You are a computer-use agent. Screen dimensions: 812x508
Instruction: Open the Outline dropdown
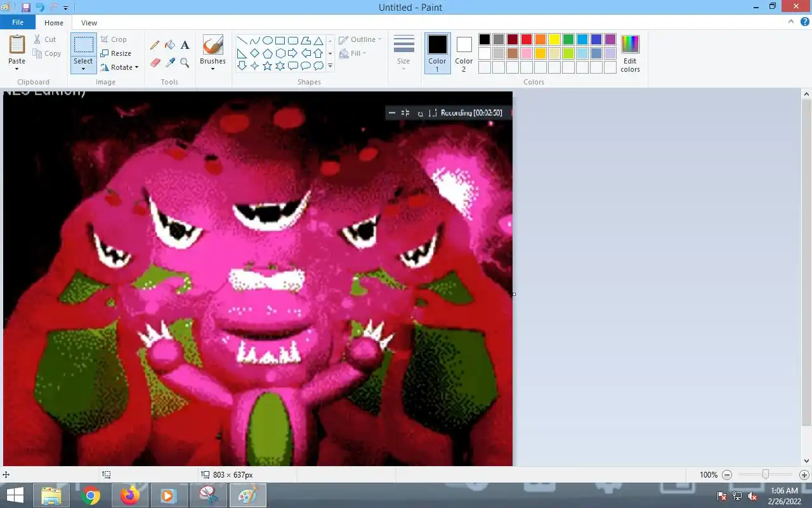click(360, 39)
